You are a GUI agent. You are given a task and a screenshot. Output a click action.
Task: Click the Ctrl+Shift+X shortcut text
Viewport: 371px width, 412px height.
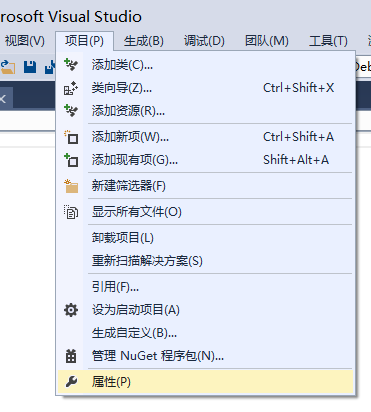click(298, 88)
